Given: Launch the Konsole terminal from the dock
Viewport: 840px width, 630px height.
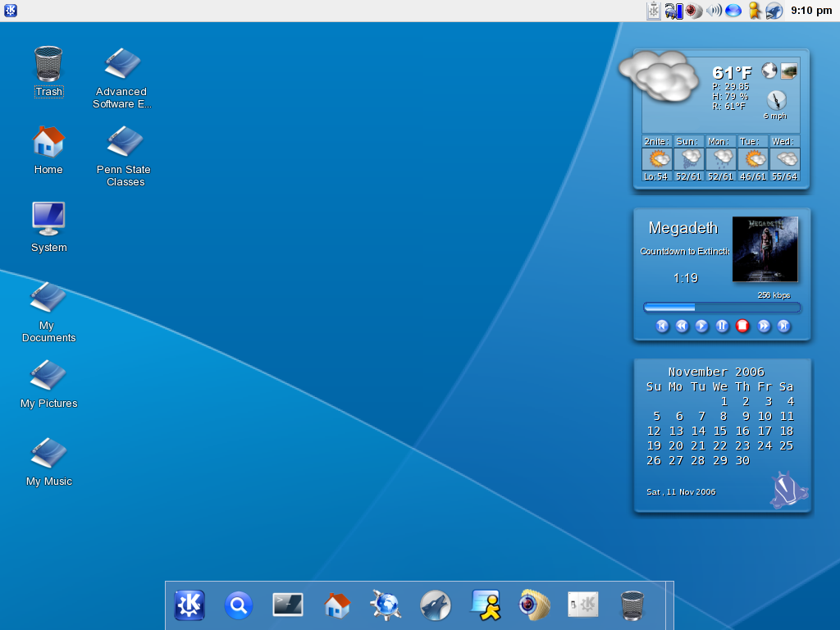Looking at the screenshot, I should 288,605.
